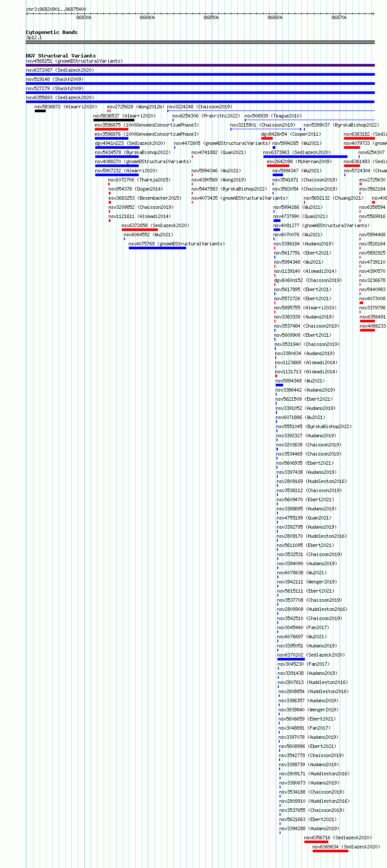Select nsv1072706 (Thareja2015) label
This screenshot has width=387, height=868.
pos(139,180)
